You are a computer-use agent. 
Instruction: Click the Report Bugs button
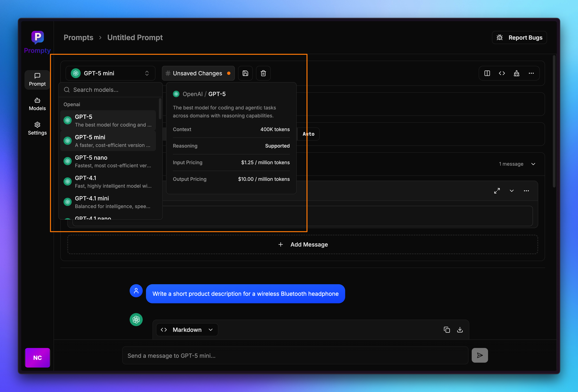pyautogui.click(x=519, y=38)
